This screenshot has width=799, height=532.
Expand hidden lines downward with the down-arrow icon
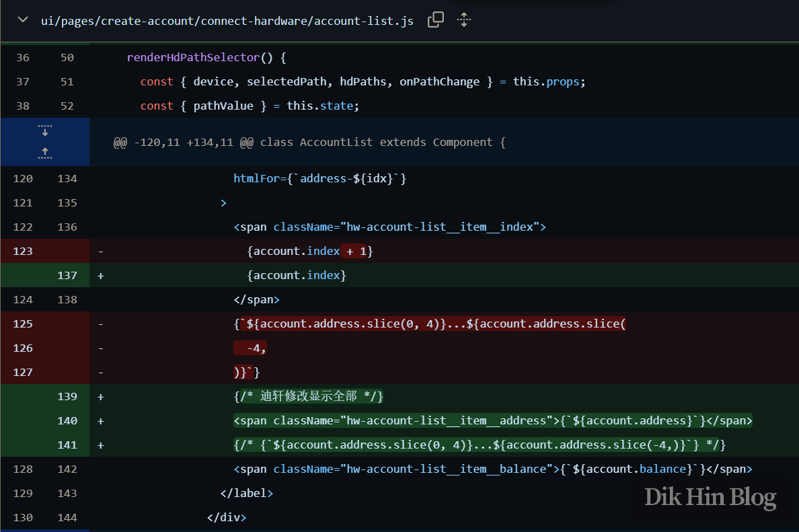pos(44,129)
